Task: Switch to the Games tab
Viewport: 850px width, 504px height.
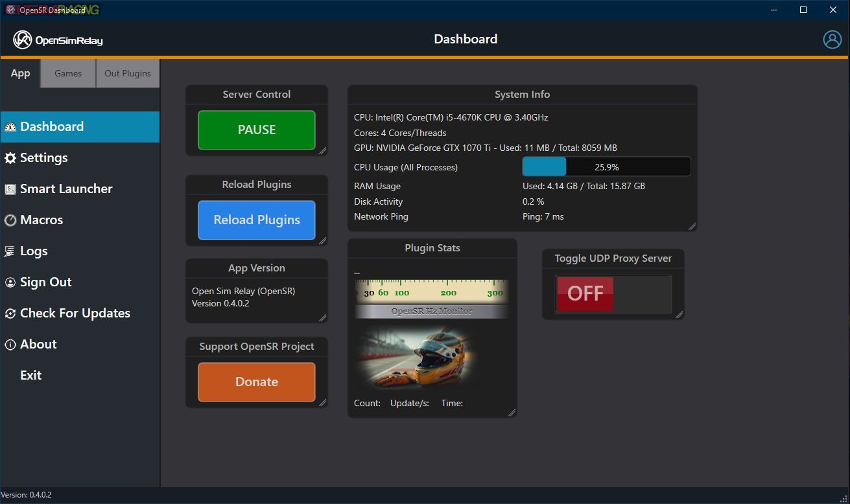Action: coord(68,73)
